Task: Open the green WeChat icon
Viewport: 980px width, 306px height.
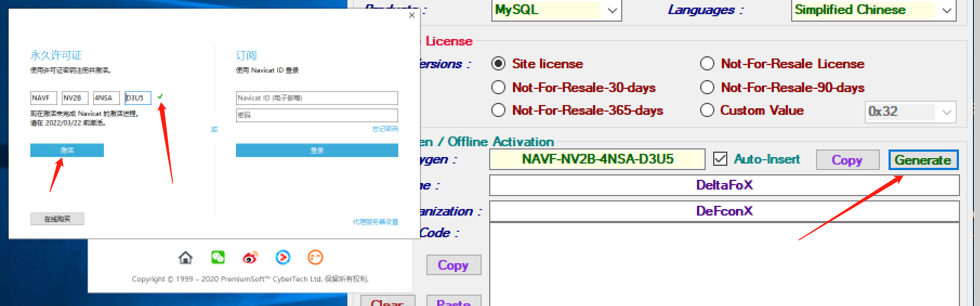Action: [218, 257]
